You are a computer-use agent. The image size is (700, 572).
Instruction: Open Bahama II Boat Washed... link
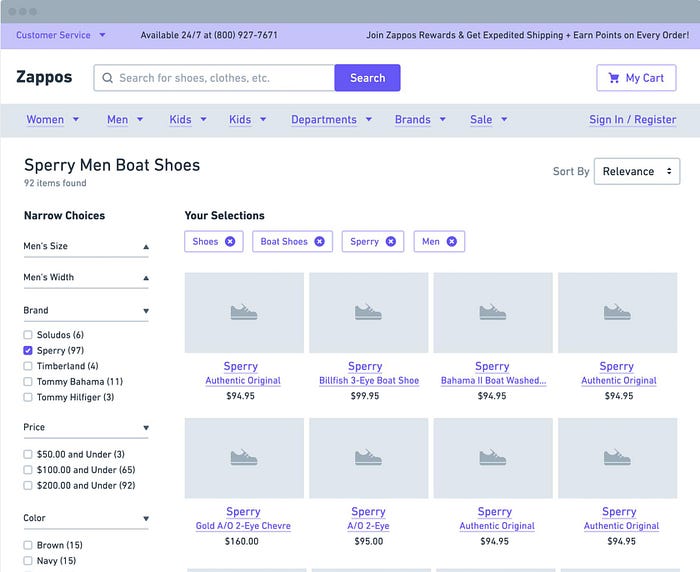tap(493, 381)
